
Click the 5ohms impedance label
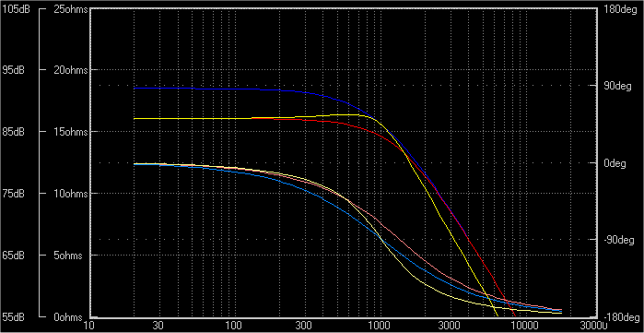point(68,256)
